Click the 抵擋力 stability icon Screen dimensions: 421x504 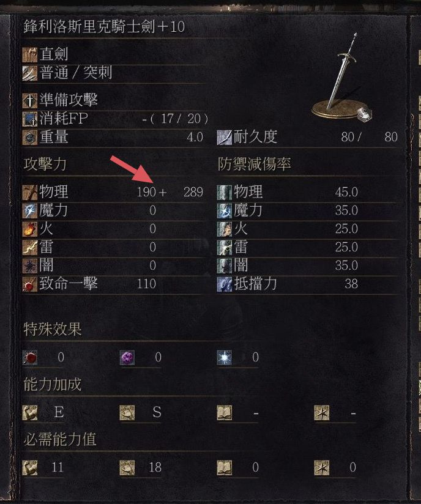click(x=224, y=284)
